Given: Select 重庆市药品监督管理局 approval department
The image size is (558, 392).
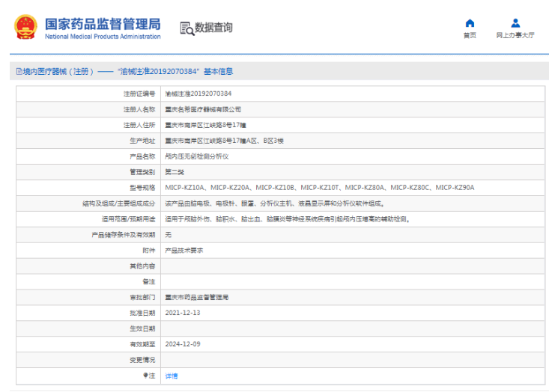Looking at the screenshot, I should (x=197, y=298).
